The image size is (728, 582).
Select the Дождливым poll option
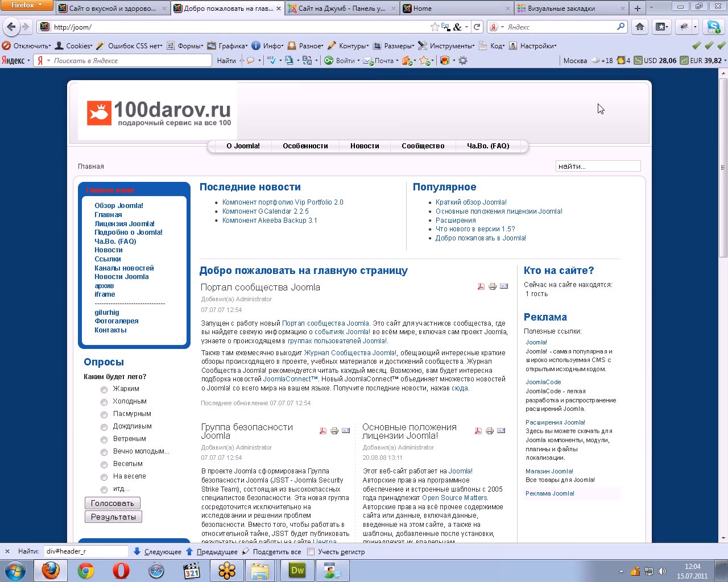pyautogui.click(x=104, y=427)
